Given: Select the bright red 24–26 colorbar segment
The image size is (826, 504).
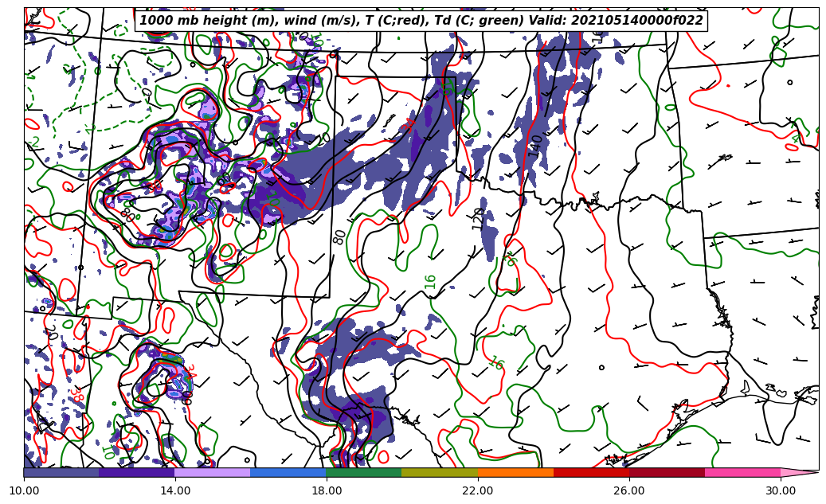Looking at the screenshot, I should tap(592, 472).
